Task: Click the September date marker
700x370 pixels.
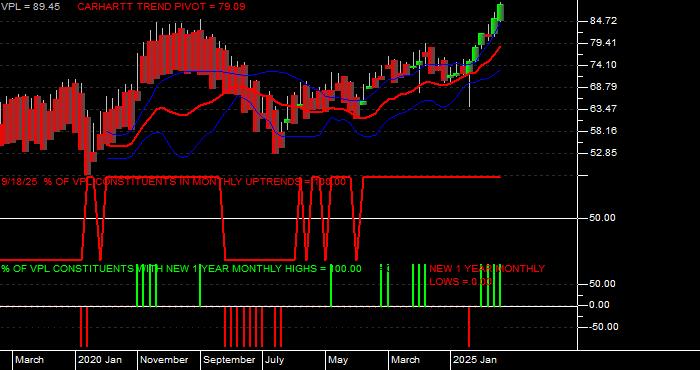Action: click(229, 360)
